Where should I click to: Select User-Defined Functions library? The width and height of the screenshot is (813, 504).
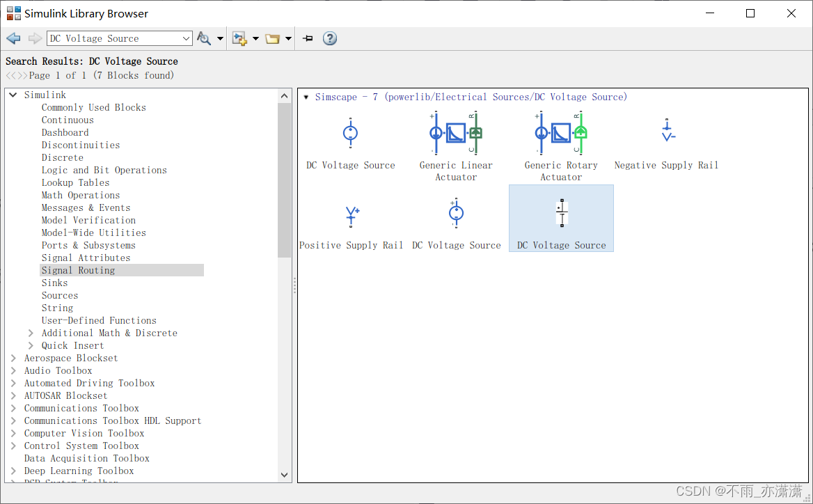point(99,320)
